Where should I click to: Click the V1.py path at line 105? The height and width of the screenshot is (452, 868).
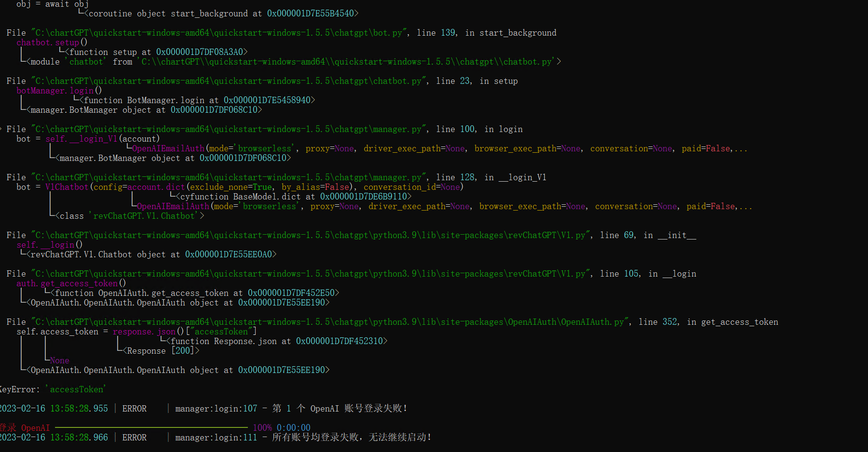(x=311, y=274)
